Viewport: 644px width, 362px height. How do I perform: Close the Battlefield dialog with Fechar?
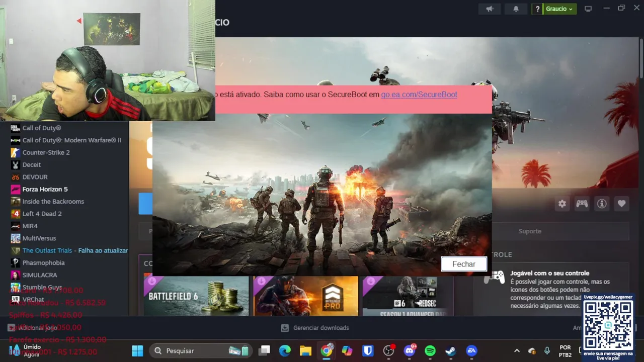coord(464,264)
